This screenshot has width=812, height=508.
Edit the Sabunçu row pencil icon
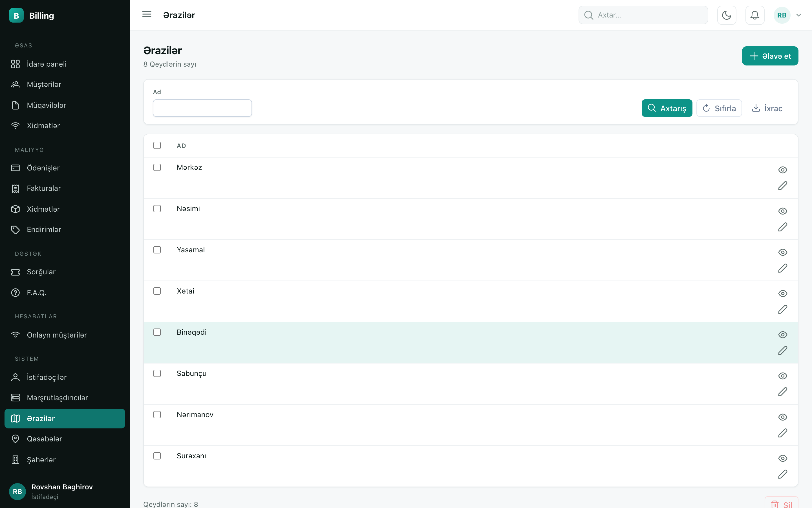point(782,392)
